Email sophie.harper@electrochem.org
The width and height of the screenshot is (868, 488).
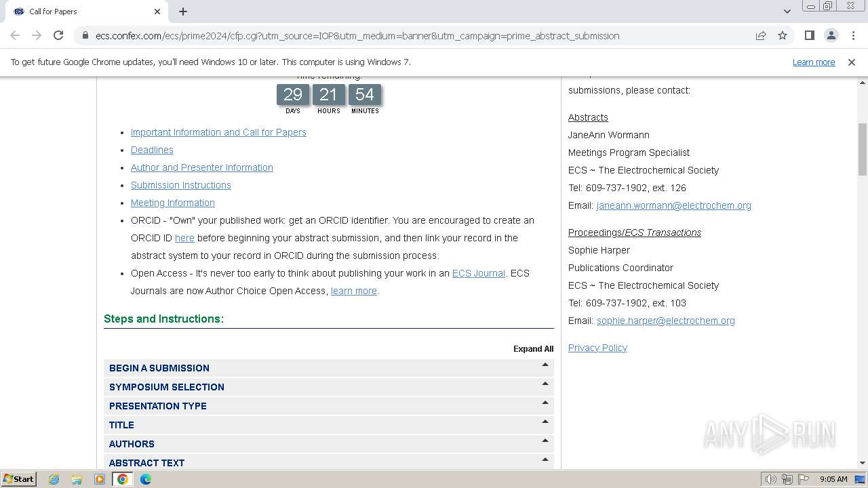tap(666, 321)
